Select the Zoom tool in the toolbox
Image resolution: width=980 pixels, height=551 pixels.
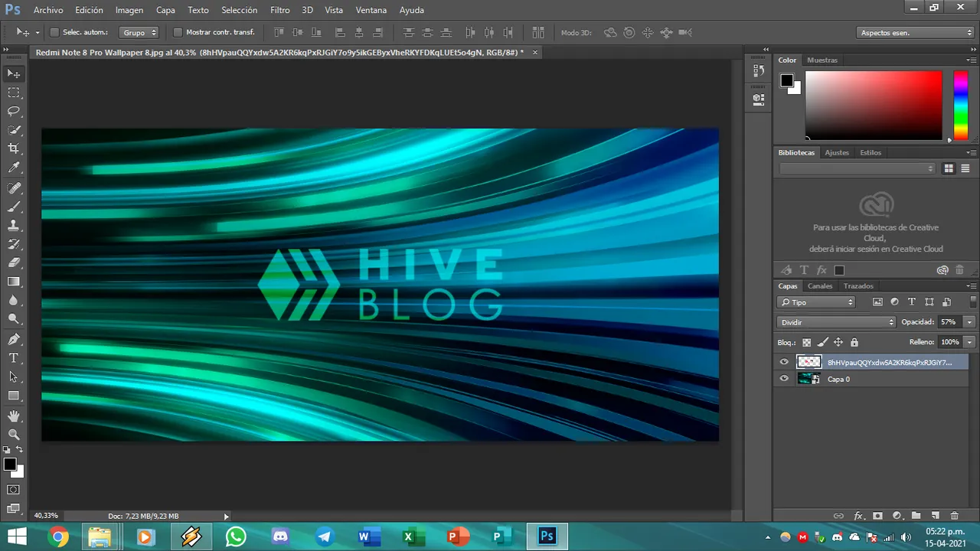[x=14, y=434]
